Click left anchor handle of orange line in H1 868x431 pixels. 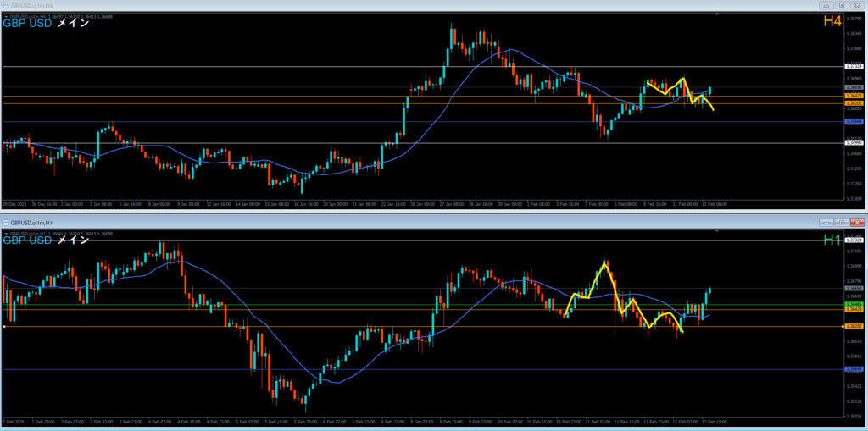coord(4,327)
